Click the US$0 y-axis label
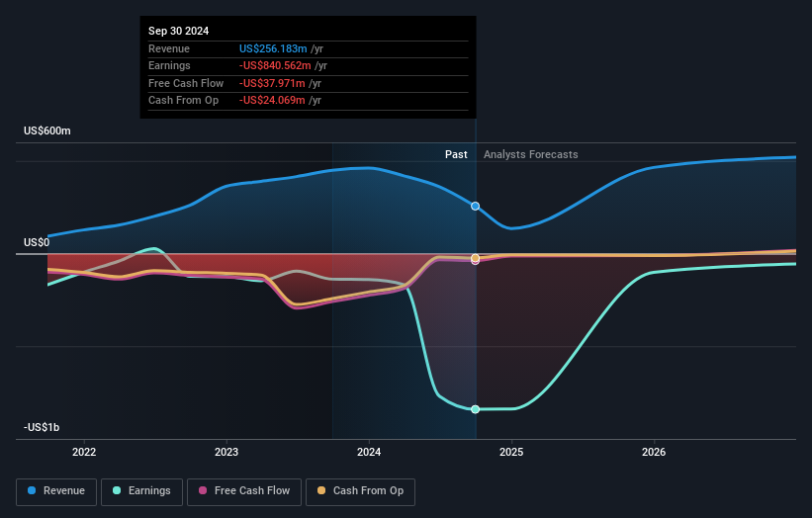The image size is (812, 518). pos(37,243)
